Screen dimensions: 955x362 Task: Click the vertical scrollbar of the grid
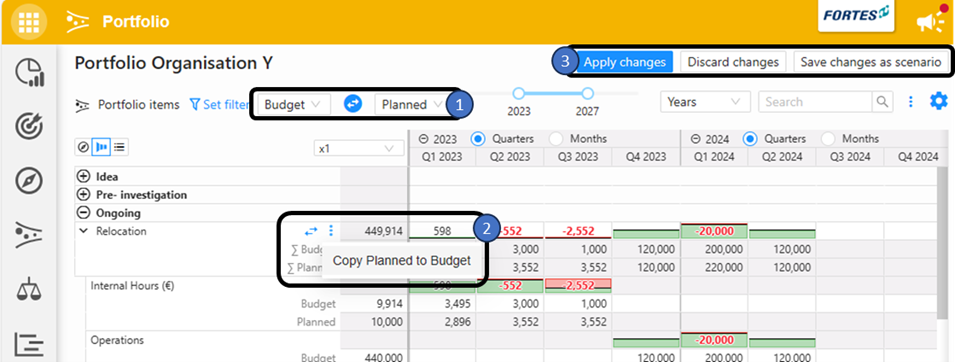942,244
